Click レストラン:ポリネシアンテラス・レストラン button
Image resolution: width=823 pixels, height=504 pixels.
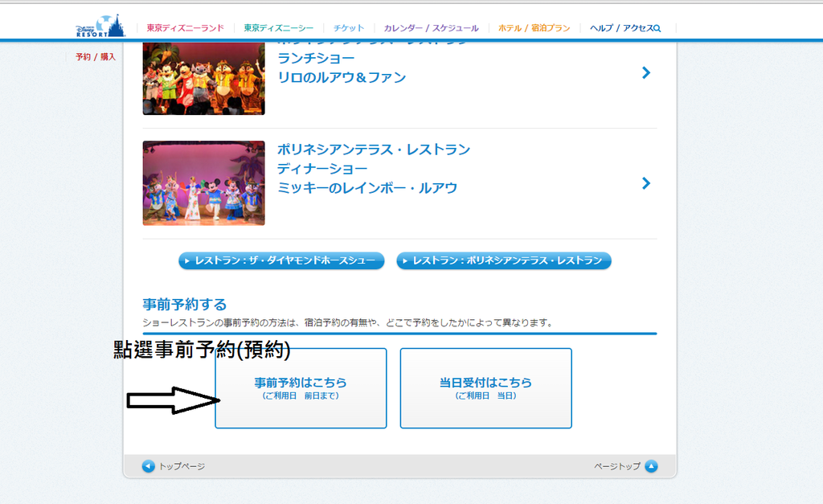pyautogui.click(x=504, y=260)
